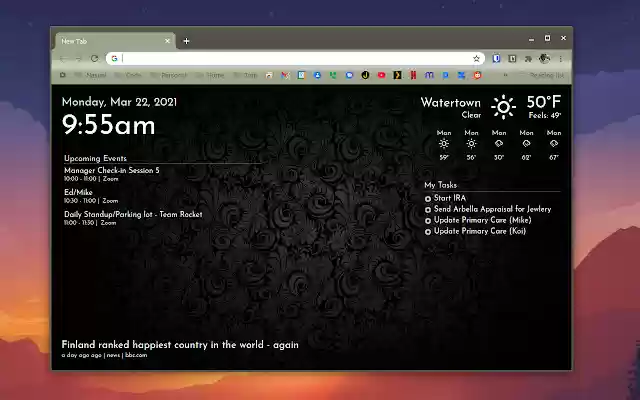Image resolution: width=640 pixels, height=400 pixels.
Task: Open the Finland happiest country headline
Action: [180, 345]
